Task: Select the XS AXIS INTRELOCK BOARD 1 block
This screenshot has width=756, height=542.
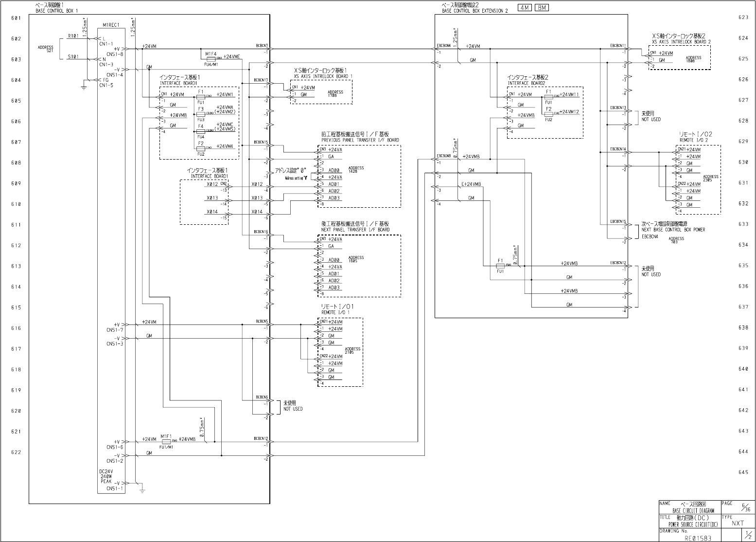Action: pyautogui.click(x=321, y=92)
